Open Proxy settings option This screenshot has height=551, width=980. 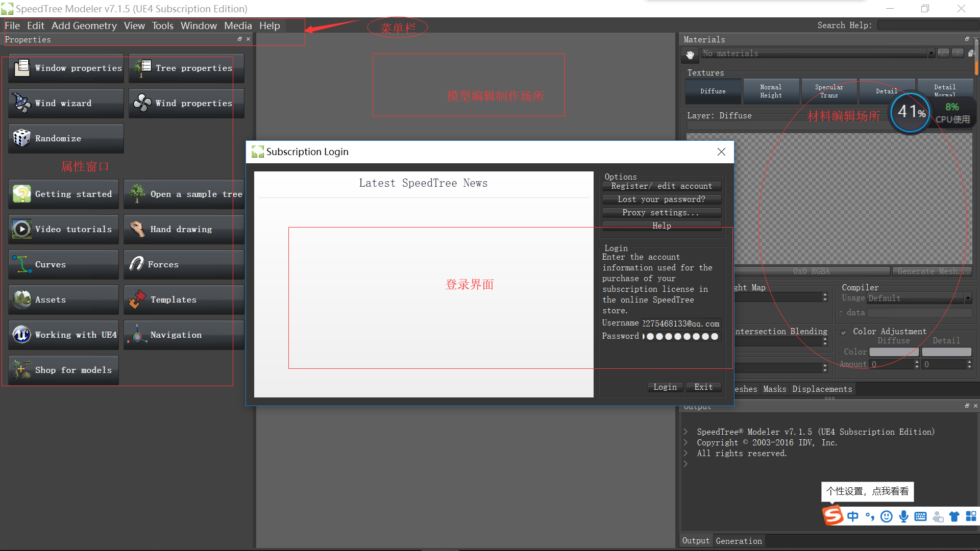click(x=661, y=213)
